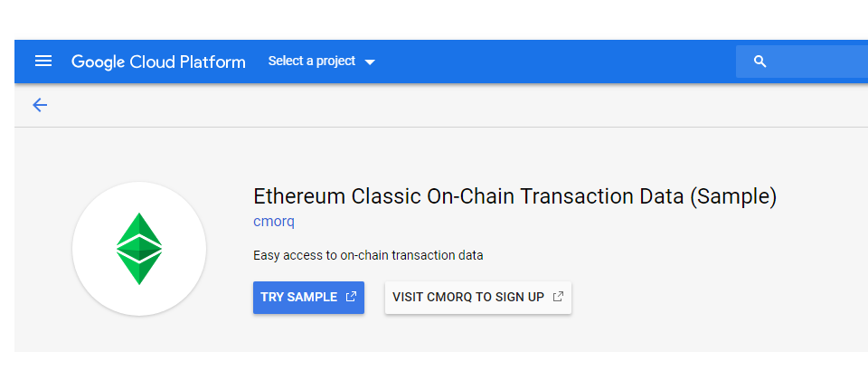
Task: Click the Ethereum Classic On-Chain title heading
Action: pyautogui.click(x=514, y=196)
